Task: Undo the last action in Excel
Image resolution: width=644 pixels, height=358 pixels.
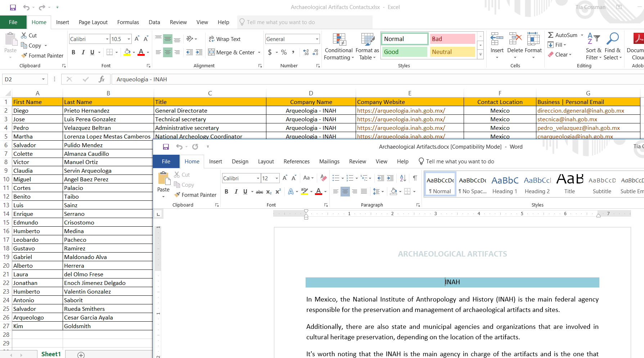Action: pos(26,7)
